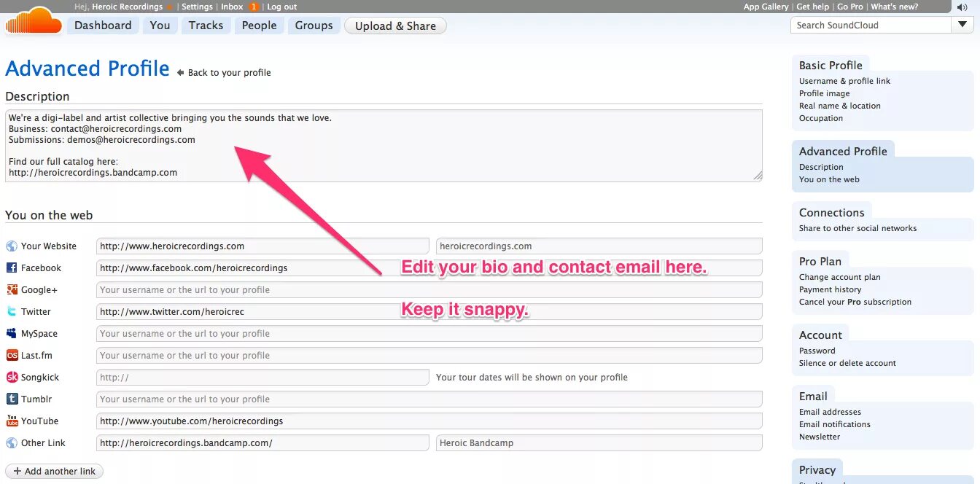This screenshot has width=980, height=484.
Task: Click the Facebook icon
Action: tap(12, 268)
